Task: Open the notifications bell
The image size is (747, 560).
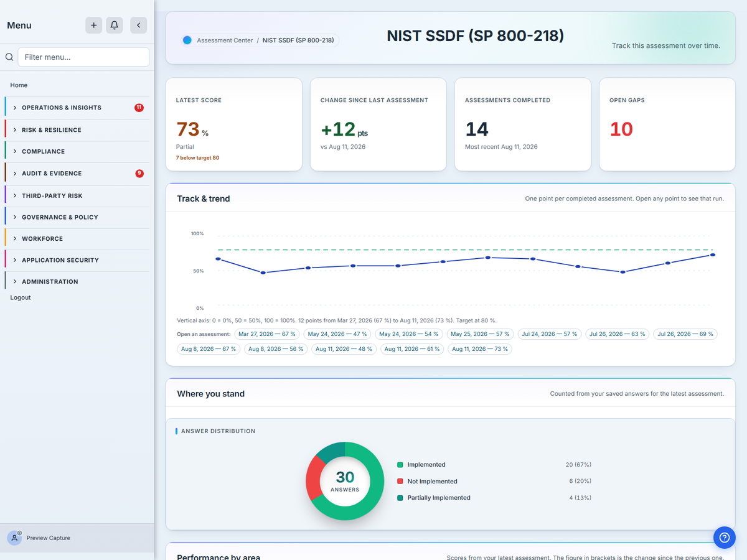Action: (115, 25)
